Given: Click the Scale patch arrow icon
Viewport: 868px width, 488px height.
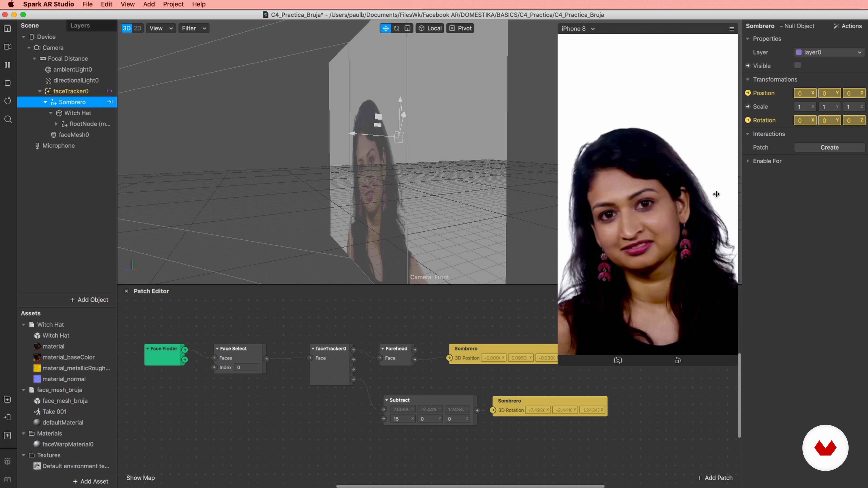Looking at the screenshot, I should (x=748, y=106).
